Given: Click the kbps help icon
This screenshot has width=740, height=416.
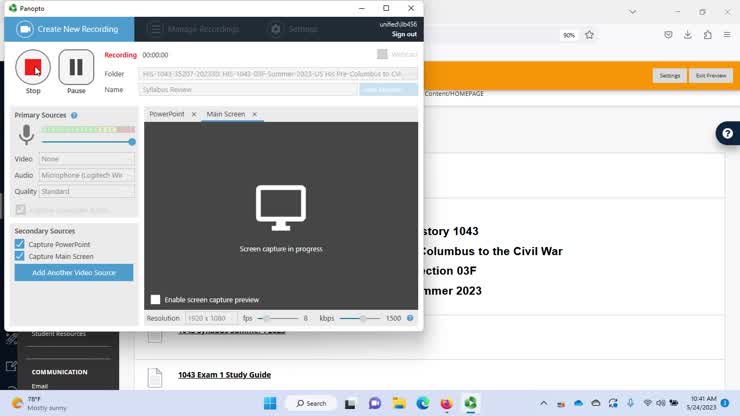Looking at the screenshot, I should (x=410, y=318).
